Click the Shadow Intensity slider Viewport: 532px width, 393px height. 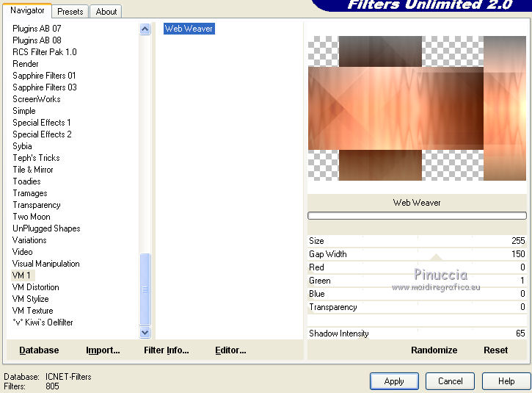[x=417, y=333]
